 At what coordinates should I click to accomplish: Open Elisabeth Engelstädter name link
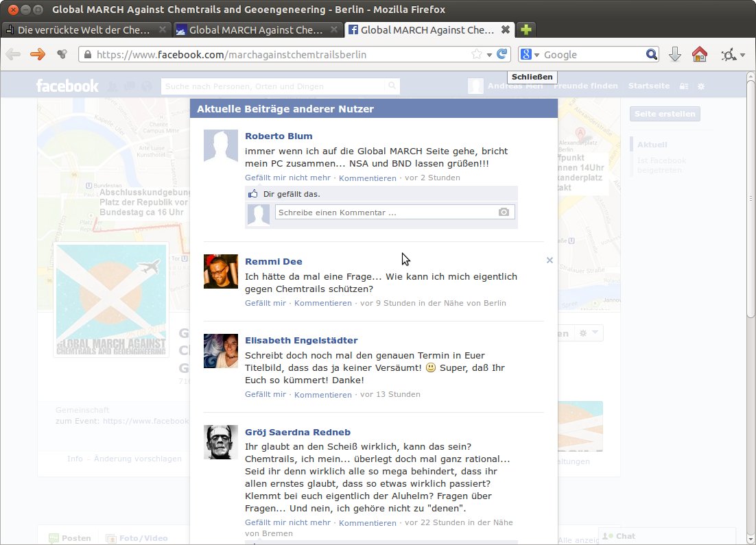(301, 340)
